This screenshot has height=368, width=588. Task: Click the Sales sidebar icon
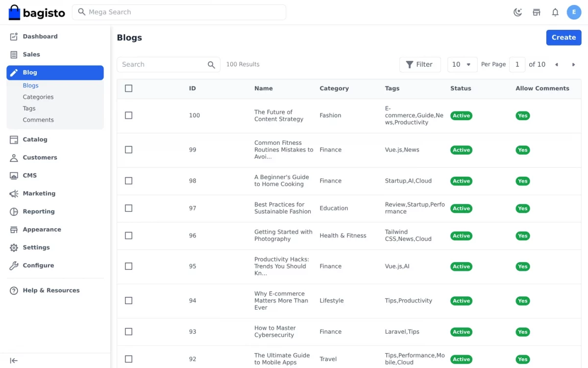(x=14, y=54)
